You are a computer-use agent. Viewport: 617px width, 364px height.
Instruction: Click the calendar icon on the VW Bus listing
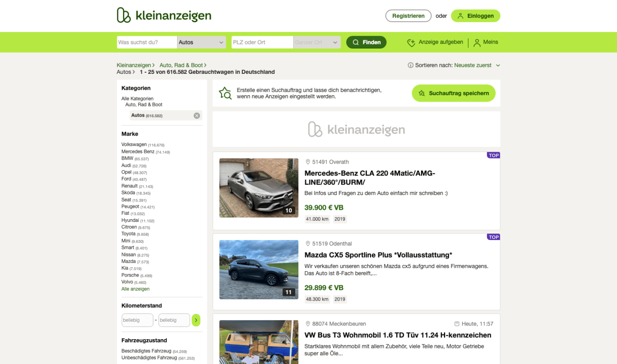click(x=457, y=323)
